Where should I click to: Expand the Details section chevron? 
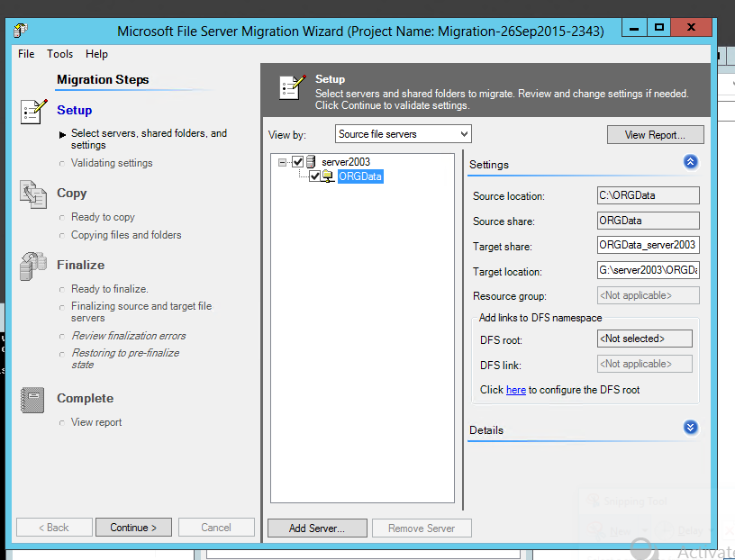[x=691, y=428]
